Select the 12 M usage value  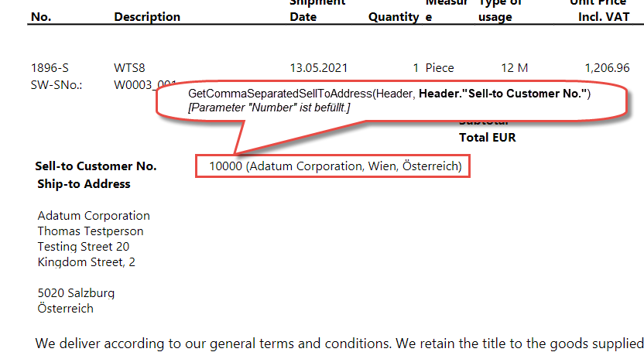pyautogui.click(x=514, y=68)
